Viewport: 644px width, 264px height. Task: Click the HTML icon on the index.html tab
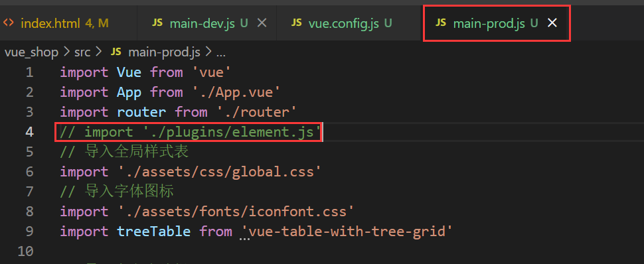pos(8,23)
